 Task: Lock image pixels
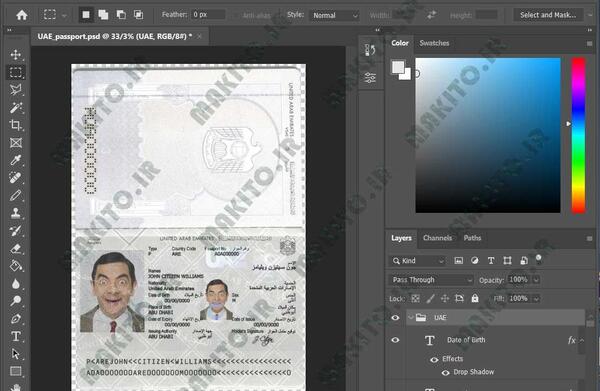[430, 298]
